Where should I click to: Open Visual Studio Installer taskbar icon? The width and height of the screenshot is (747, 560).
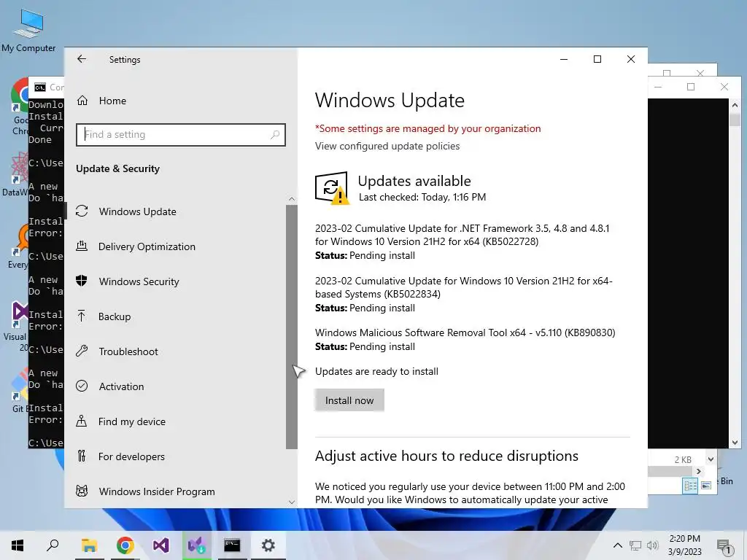[196, 545]
